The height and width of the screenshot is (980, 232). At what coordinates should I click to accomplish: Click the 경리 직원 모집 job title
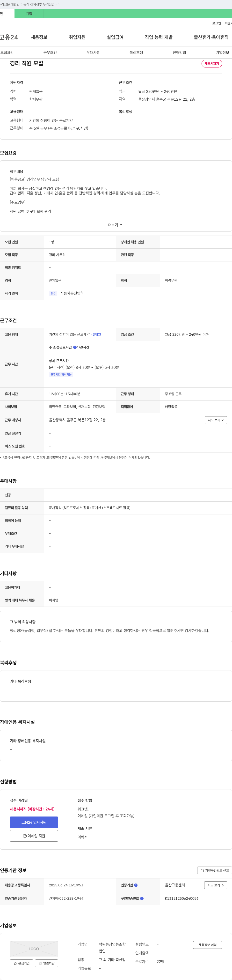point(27,63)
